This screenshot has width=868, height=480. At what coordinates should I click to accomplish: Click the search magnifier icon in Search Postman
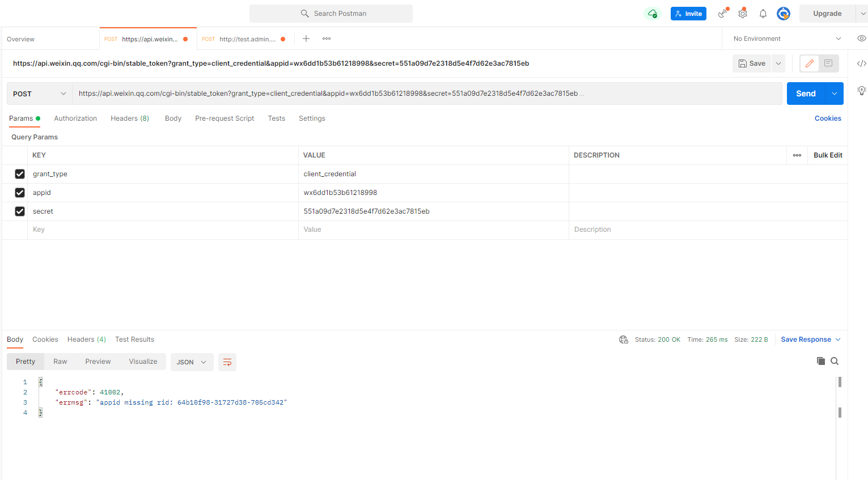point(305,14)
